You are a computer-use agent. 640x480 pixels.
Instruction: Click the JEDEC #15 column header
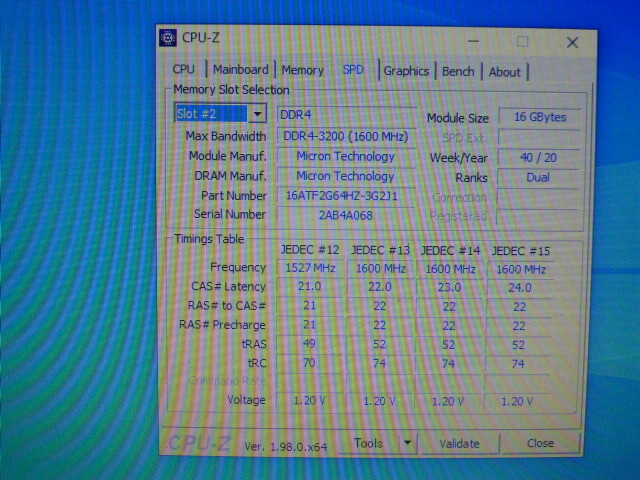521,251
